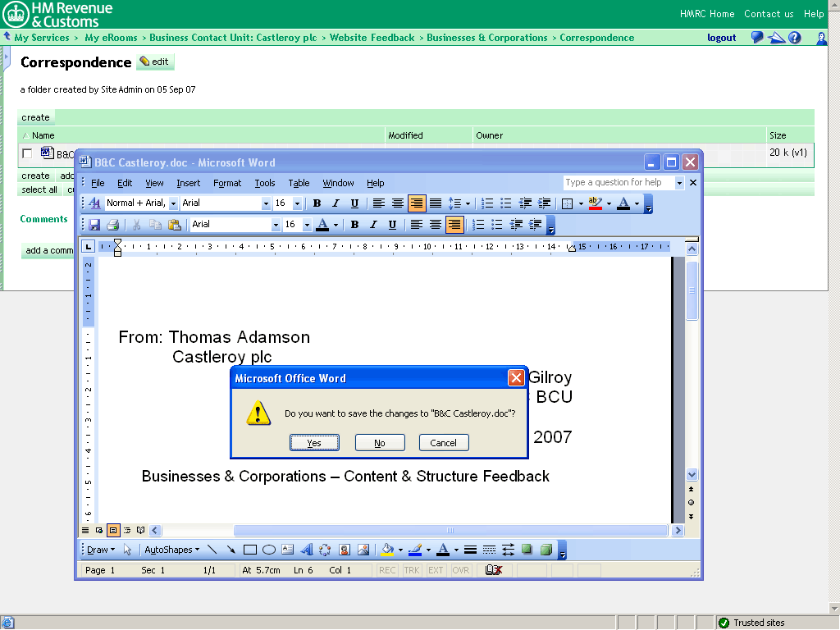
Task: Click the Print icon in the toolbar
Action: 112,225
